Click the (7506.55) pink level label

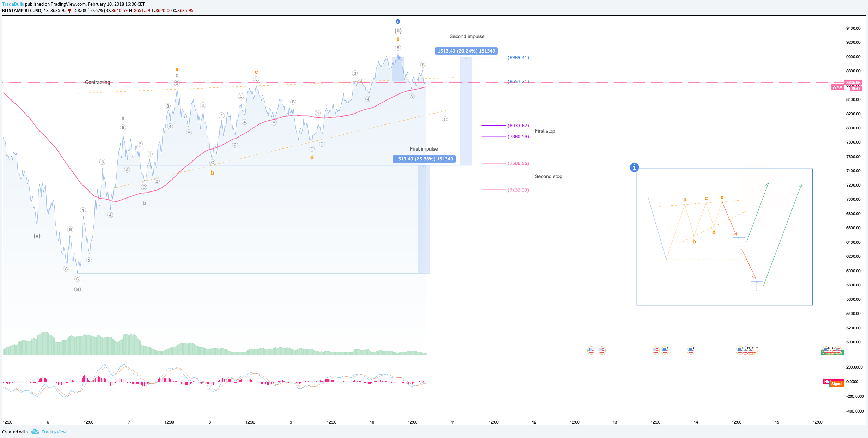(x=518, y=163)
